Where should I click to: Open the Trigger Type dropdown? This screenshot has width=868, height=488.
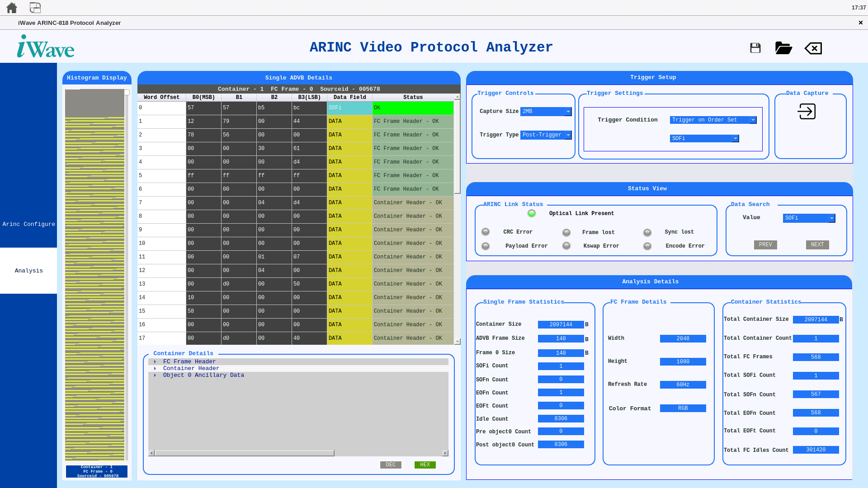pyautogui.click(x=546, y=135)
